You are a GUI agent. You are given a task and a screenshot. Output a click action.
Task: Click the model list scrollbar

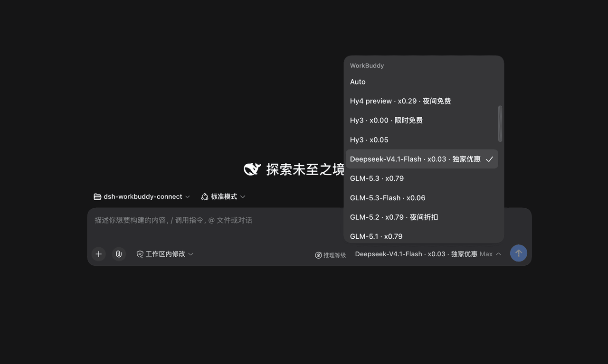tap(500, 123)
